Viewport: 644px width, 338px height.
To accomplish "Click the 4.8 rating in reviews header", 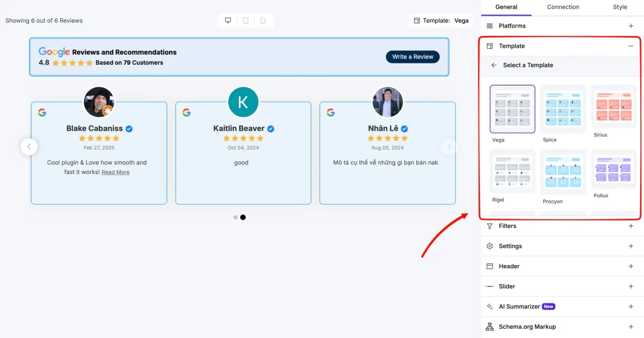I will click(44, 63).
